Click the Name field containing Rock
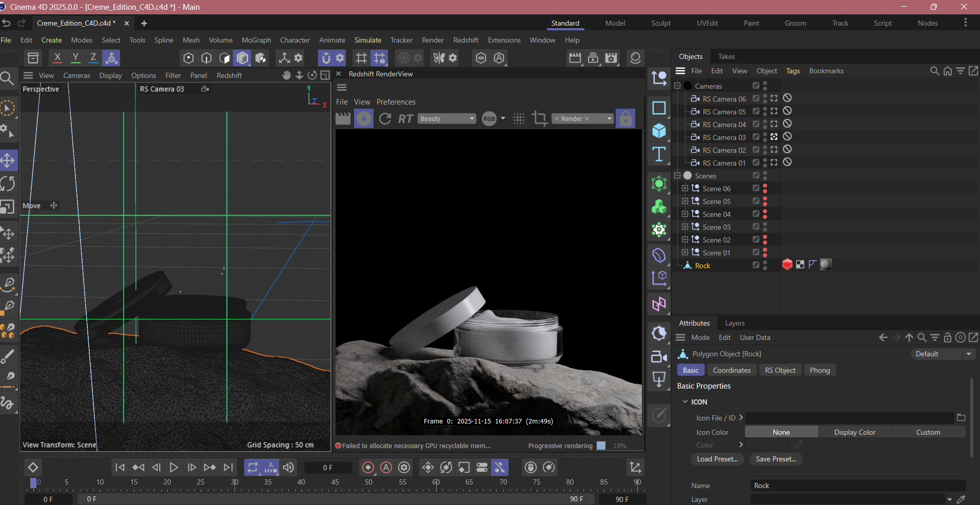 (857, 486)
